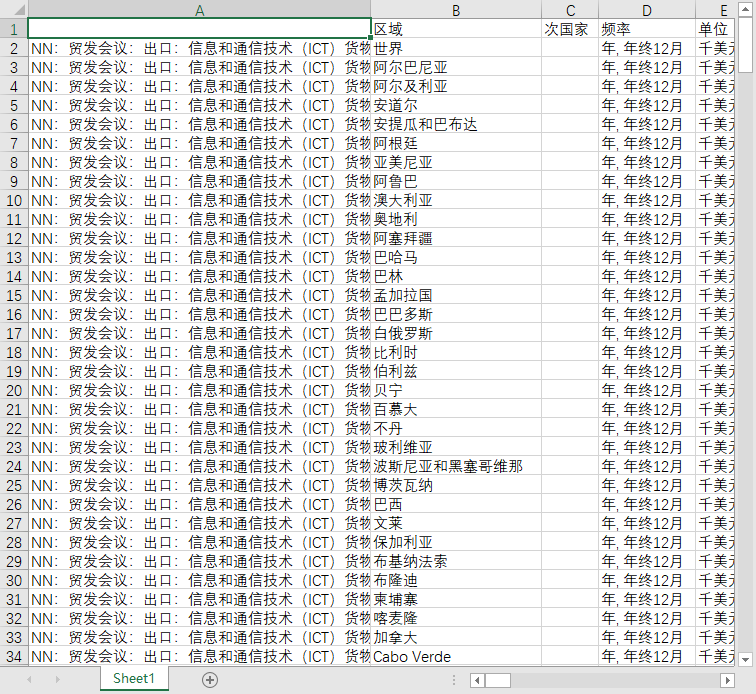Select cell containing 亚美尼亚
Viewport: 756px width, 694px height.
pos(456,162)
